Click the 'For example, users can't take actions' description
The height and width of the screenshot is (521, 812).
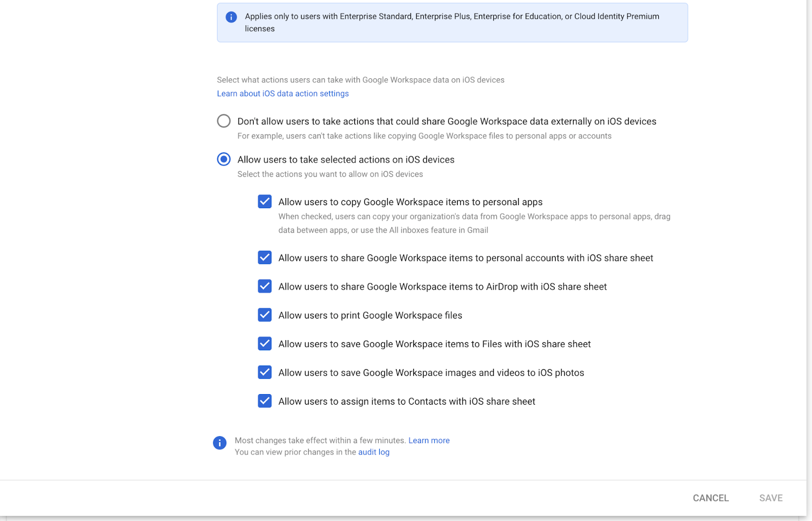(424, 136)
